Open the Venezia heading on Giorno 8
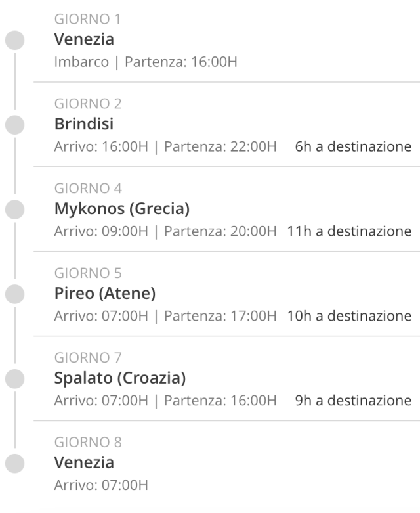Screen dimensions: 420x513 tap(84, 462)
